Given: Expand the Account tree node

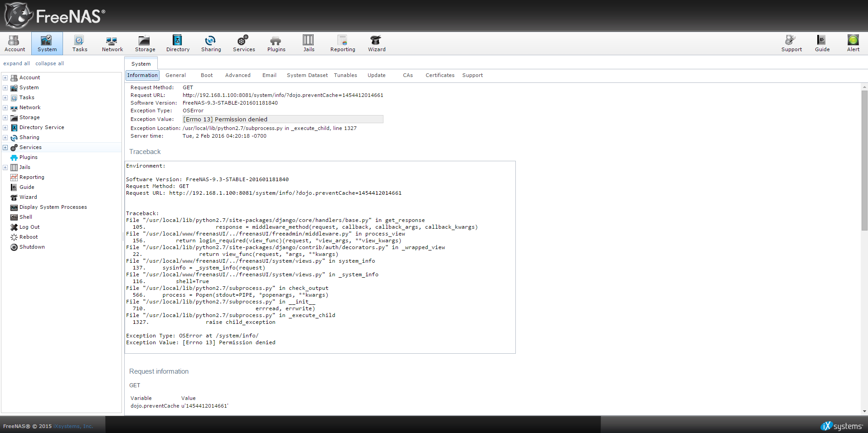Looking at the screenshot, I should click(5, 77).
